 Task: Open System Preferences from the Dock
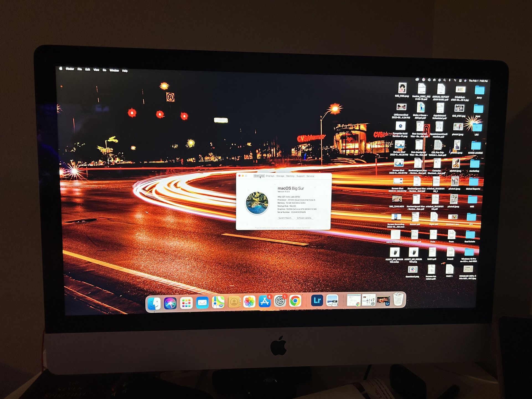(x=280, y=304)
